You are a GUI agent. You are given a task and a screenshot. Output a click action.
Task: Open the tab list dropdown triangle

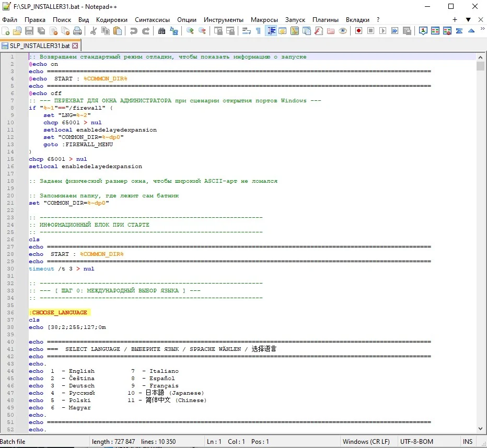coord(468,19)
